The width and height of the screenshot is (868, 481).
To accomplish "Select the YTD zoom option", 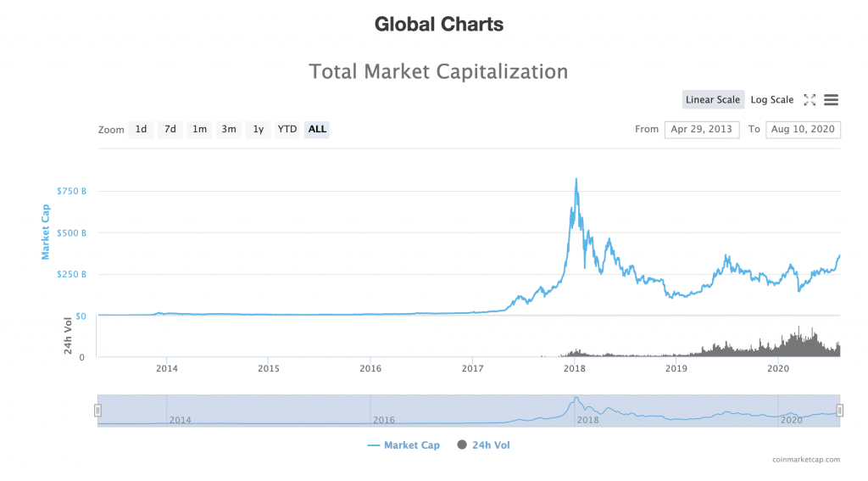I will [x=288, y=130].
